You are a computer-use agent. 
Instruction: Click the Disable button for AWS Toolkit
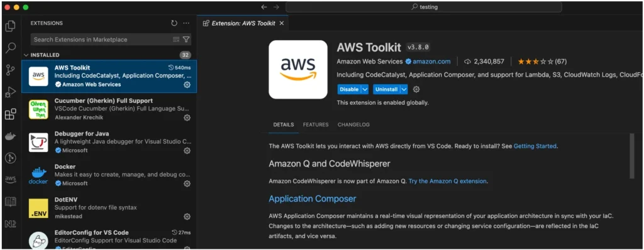[349, 89]
